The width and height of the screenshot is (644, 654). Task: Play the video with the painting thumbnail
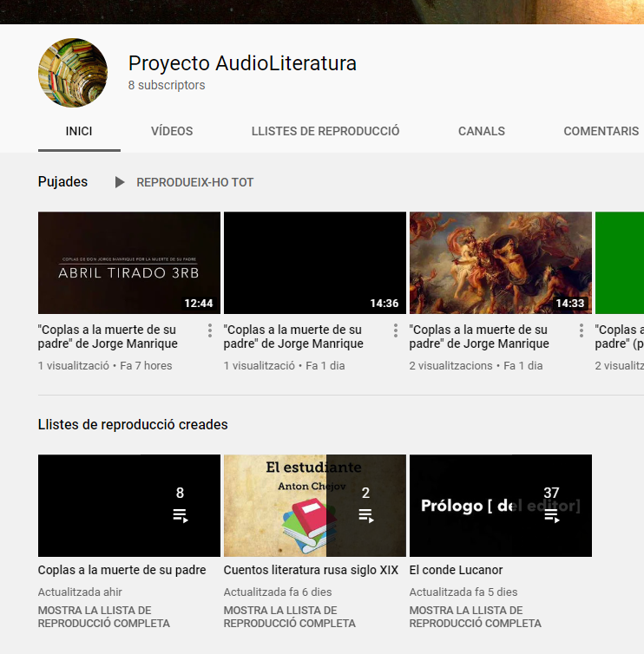[500, 263]
